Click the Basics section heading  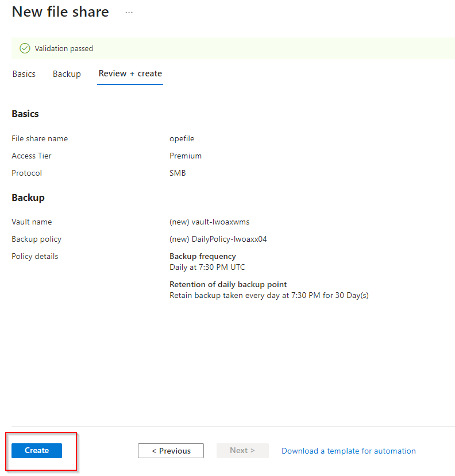pyautogui.click(x=25, y=114)
